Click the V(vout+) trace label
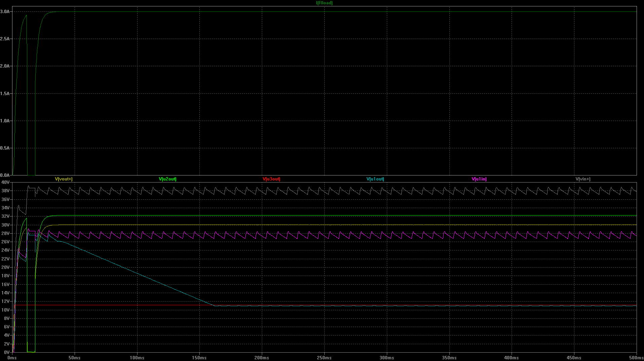644x361 pixels. pyautogui.click(x=64, y=179)
